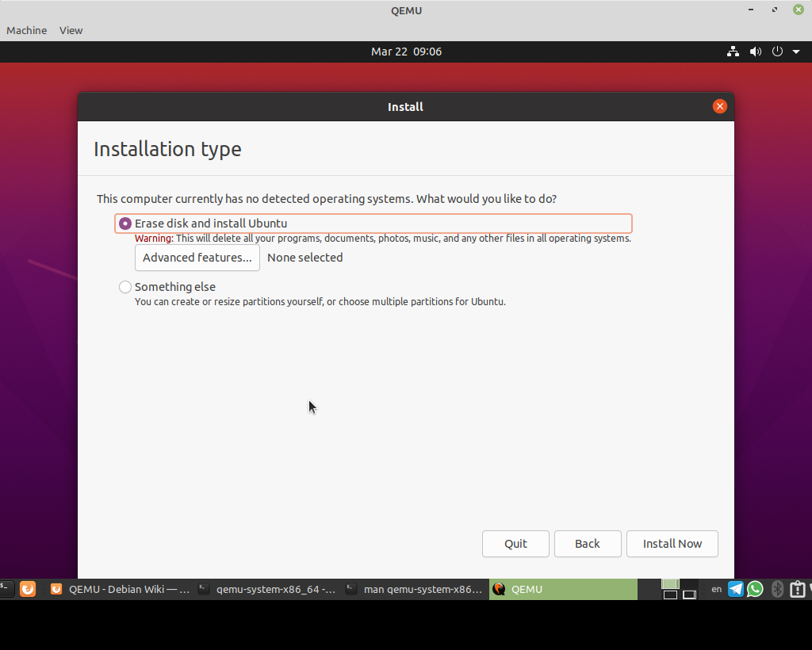Open Advanced features dialog
Viewport: 812px width, 650px height.
point(197,258)
